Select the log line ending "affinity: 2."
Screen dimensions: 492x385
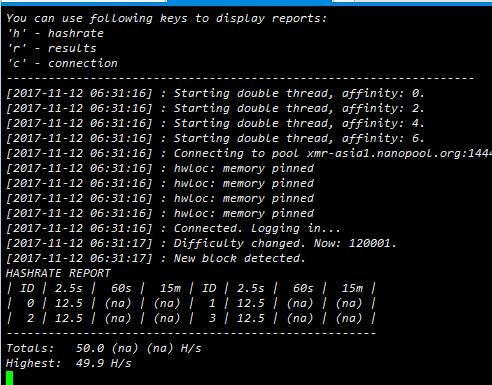pyautogui.click(x=215, y=108)
